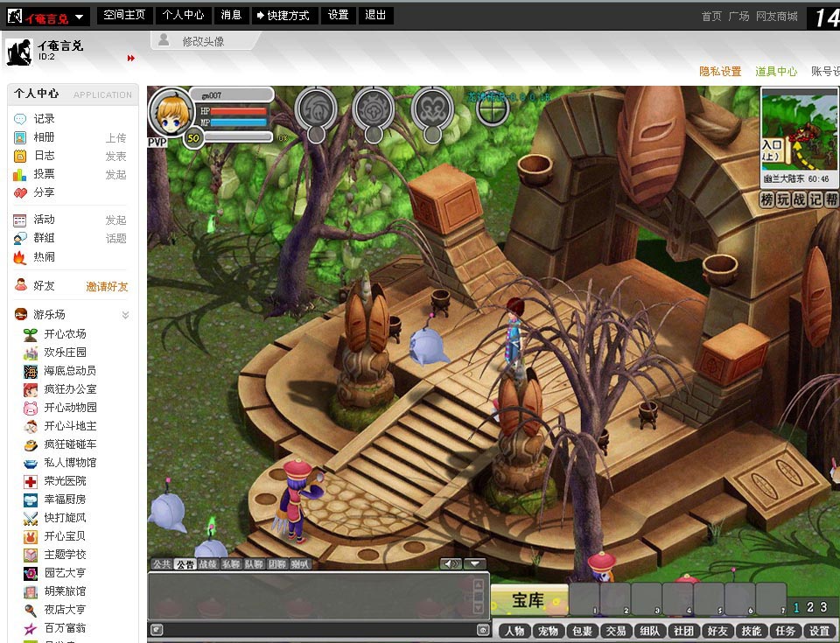Launch 海底总动员 from the sidebar

pos(70,371)
